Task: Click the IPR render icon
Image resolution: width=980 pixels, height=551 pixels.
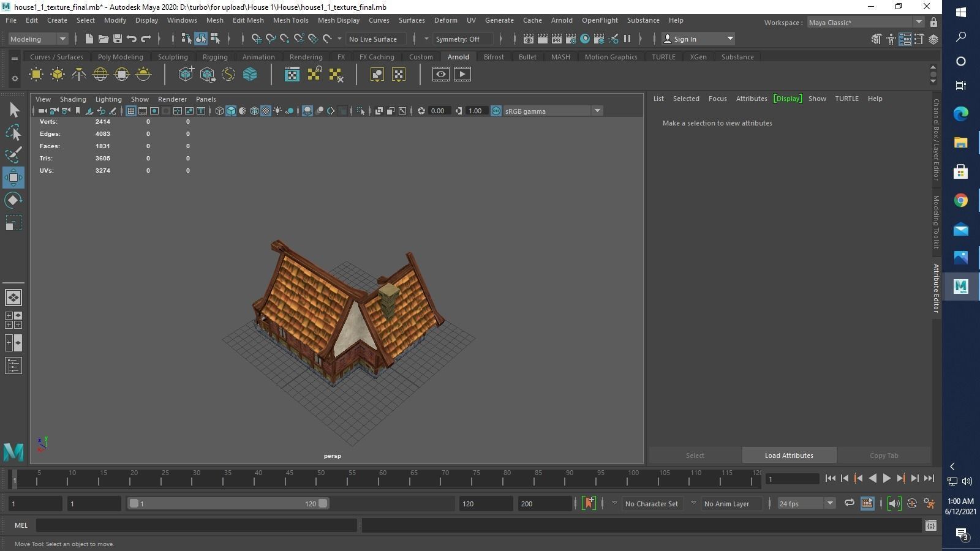Action: pyautogui.click(x=556, y=39)
